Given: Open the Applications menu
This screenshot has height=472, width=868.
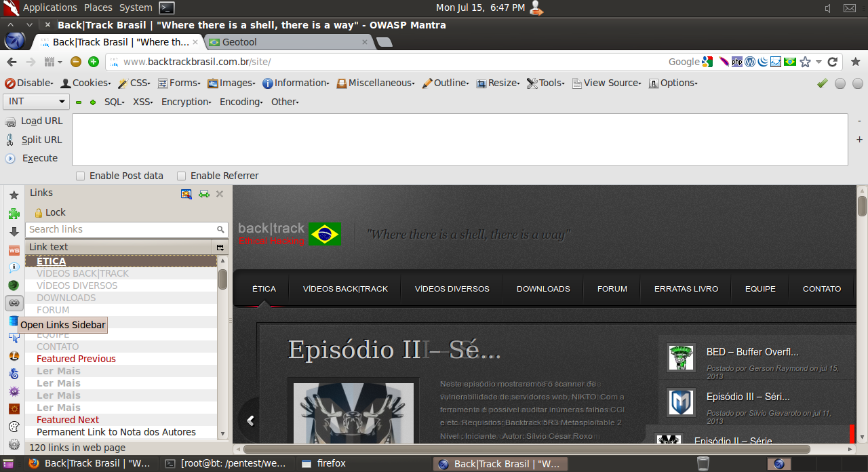Looking at the screenshot, I should tap(50, 7).
